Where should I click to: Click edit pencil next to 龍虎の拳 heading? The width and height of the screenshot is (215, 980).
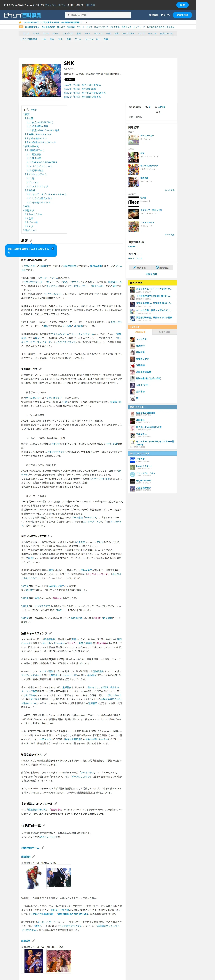coord(33,941)
